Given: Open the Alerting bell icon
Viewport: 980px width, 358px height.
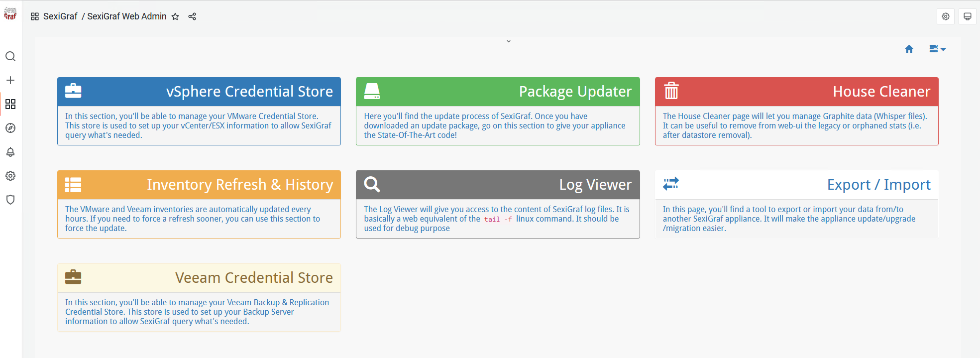Looking at the screenshot, I should pyautogui.click(x=10, y=152).
